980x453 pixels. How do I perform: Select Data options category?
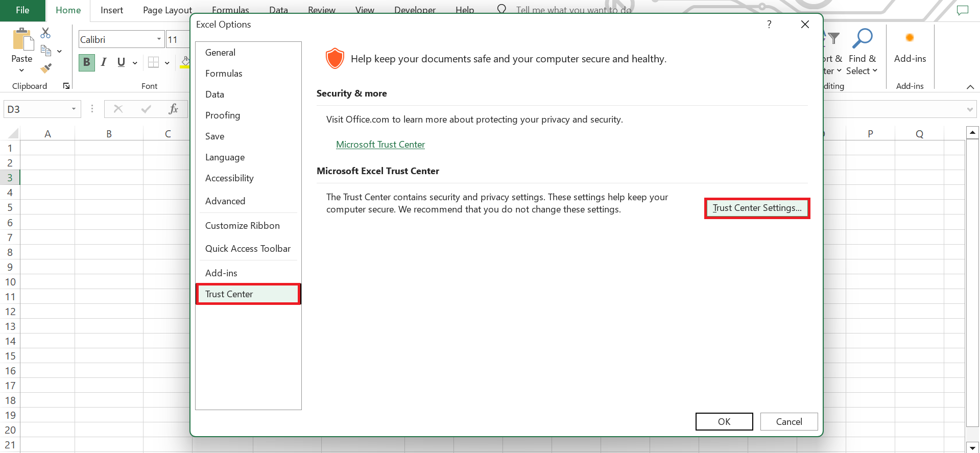248,94
